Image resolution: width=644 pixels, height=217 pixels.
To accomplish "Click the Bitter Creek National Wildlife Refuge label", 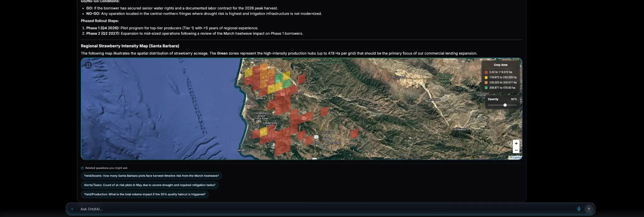I will click(x=445, y=80).
